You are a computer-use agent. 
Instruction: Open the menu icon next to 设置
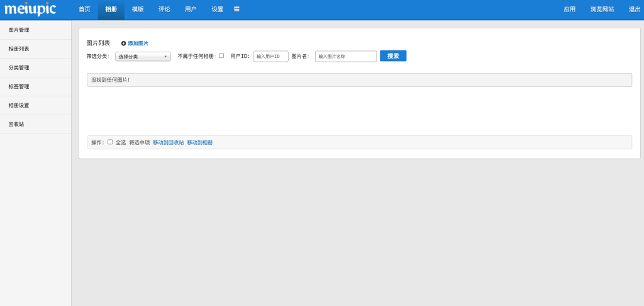click(236, 9)
